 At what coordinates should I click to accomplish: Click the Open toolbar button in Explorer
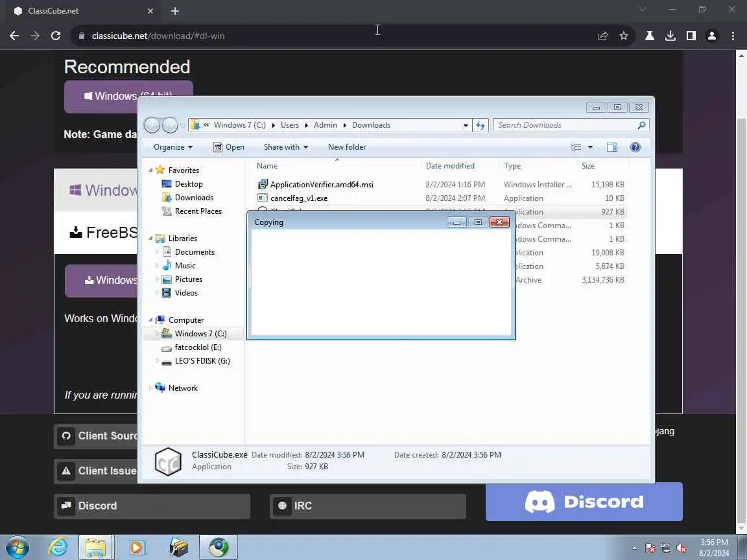[x=229, y=147]
